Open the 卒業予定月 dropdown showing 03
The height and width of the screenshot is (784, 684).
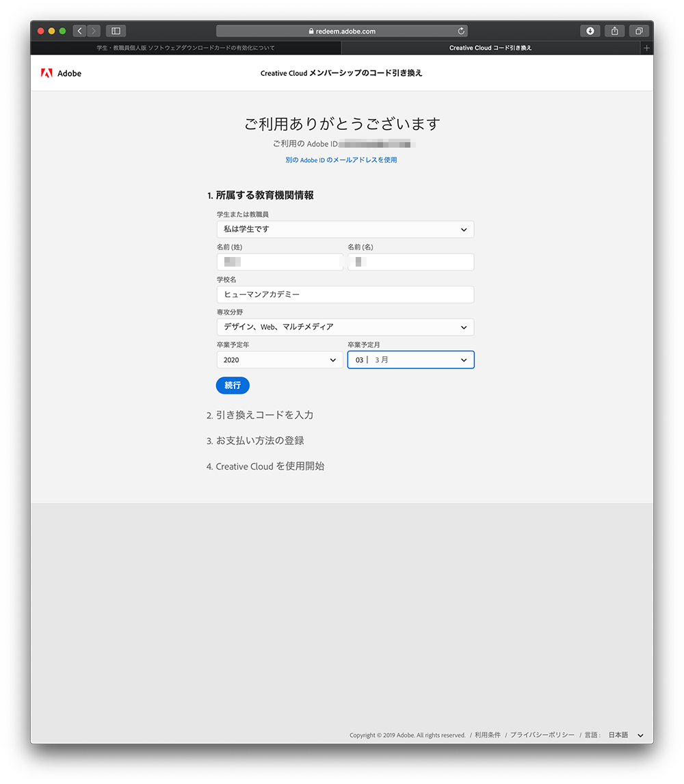(411, 360)
